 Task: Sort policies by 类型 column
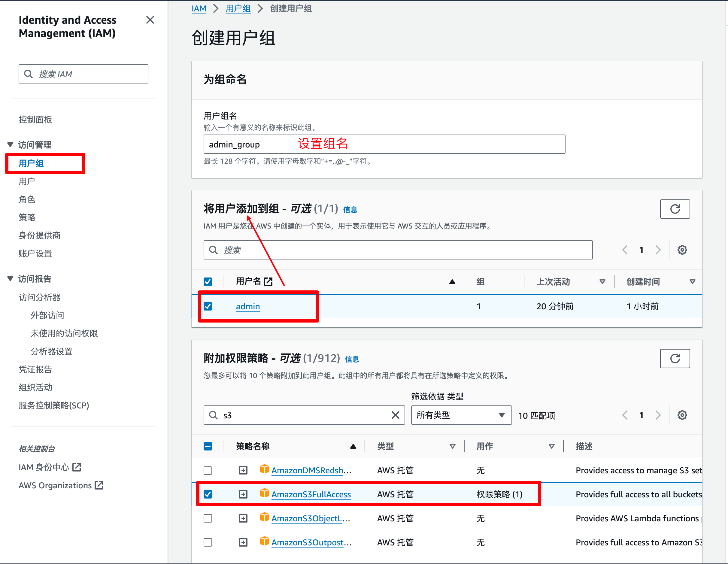[x=452, y=446]
